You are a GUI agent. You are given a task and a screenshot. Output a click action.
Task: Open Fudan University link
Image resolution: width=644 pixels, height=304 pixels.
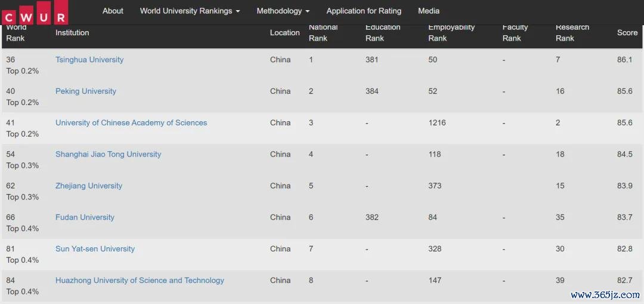[85, 217]
